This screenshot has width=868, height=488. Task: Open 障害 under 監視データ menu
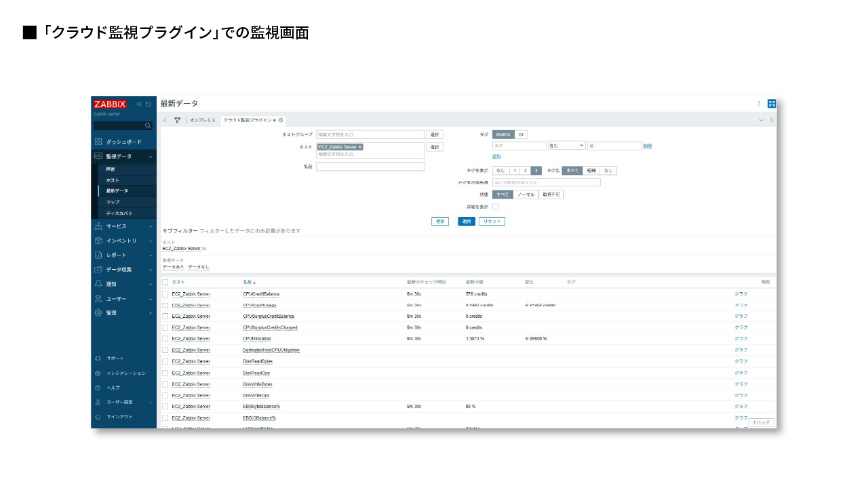click(x=111, y=169)
